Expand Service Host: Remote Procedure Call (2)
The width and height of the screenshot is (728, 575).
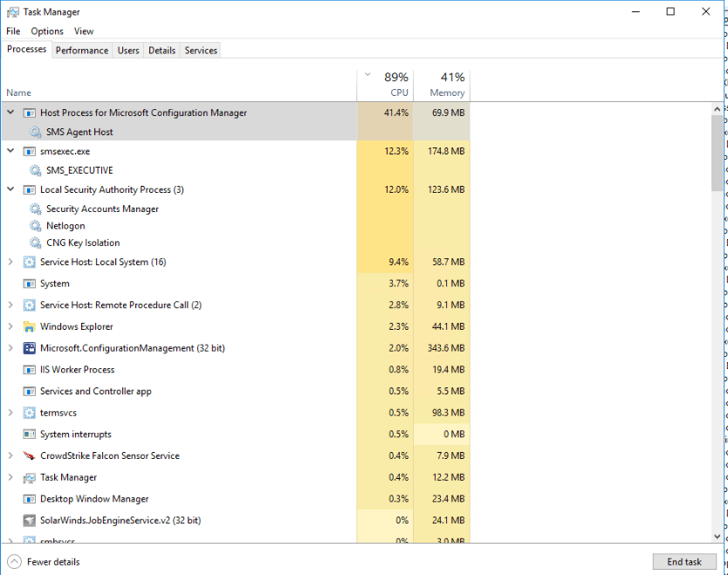(10, 305)
